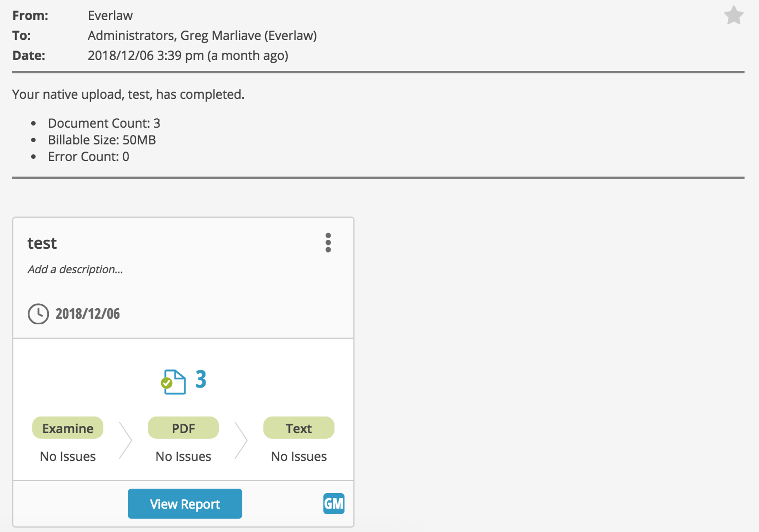Open the GM user avatar badge
Screen dimensions: 759x532
tap(334, 504)
